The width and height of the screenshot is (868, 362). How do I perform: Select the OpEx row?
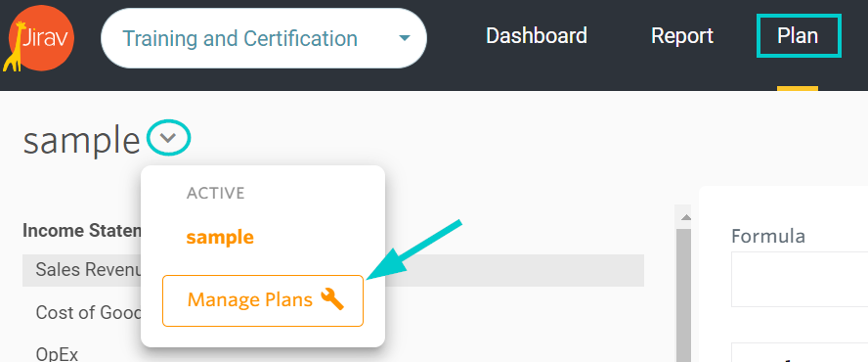click(57, 354)
